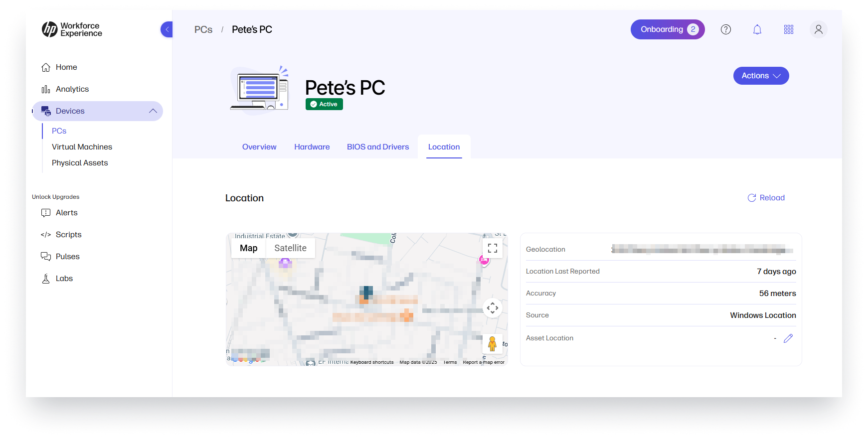Collapse the sidebar with the arrow button
This screenshot has height=439, width=868.
pos(167,29)
